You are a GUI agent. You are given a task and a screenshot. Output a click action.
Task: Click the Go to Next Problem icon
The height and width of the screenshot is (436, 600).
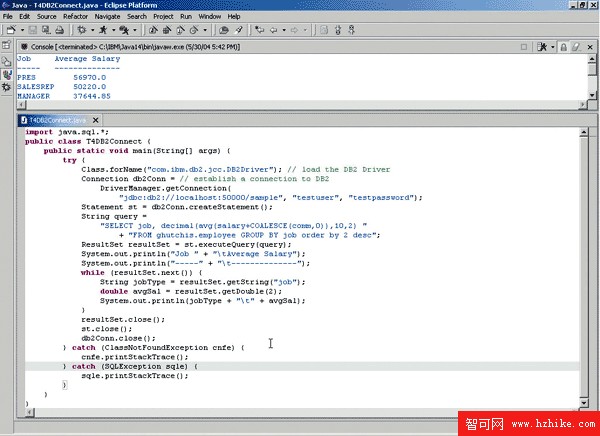[338, 30]
